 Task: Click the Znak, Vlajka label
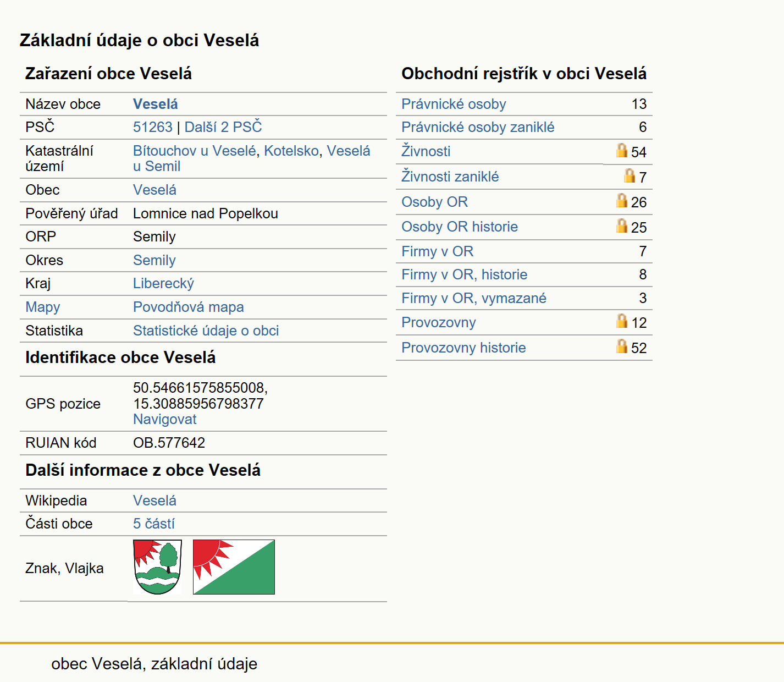point(64,568)
